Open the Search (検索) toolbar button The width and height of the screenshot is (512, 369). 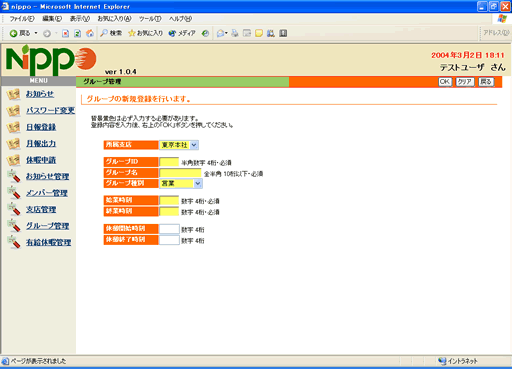[111, 33]
